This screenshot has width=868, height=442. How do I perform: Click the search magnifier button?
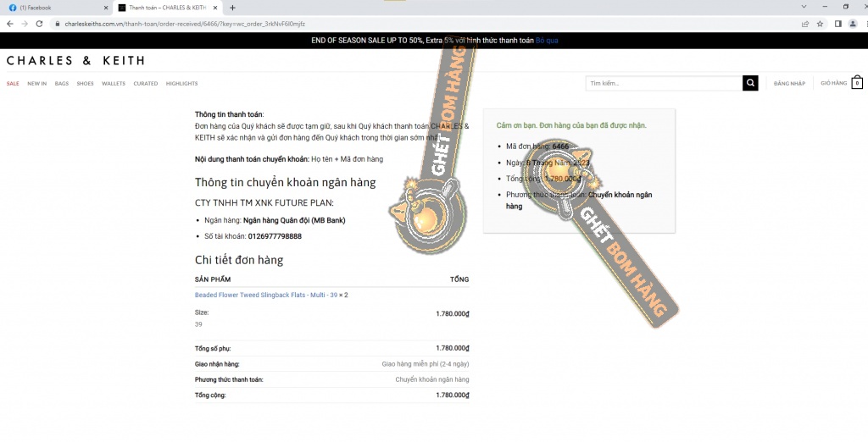pyautogui.click(x=750, y=83)
